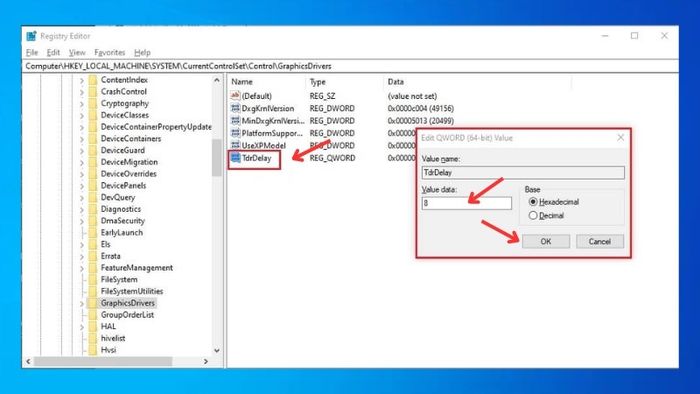The height and width of the screenshot is (394, 700).
Task: Click the DeviceGuard folder icon
Action: point(93,150)
